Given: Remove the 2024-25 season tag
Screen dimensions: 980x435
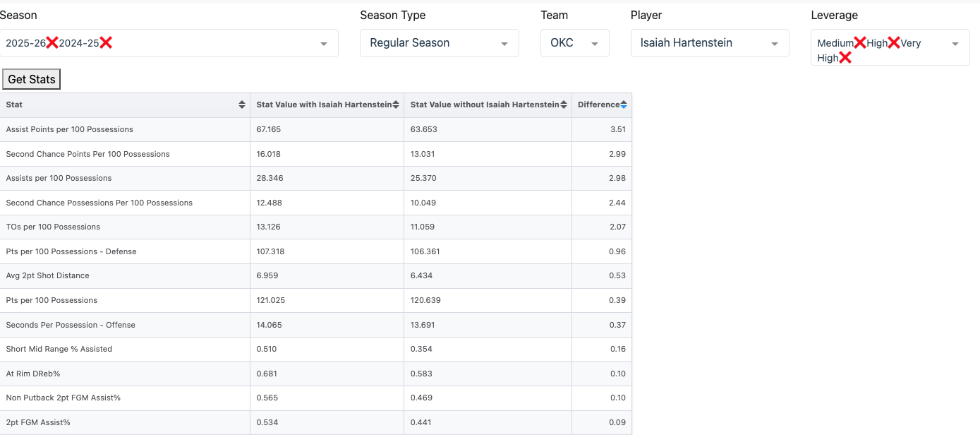Looking at the screenshot, I should coord(106,43).
